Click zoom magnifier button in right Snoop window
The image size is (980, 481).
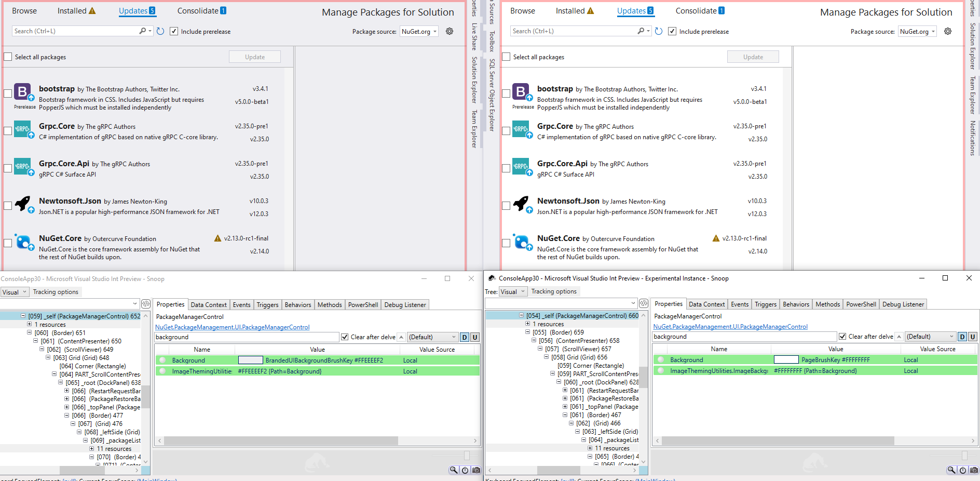tap(951, 470)
